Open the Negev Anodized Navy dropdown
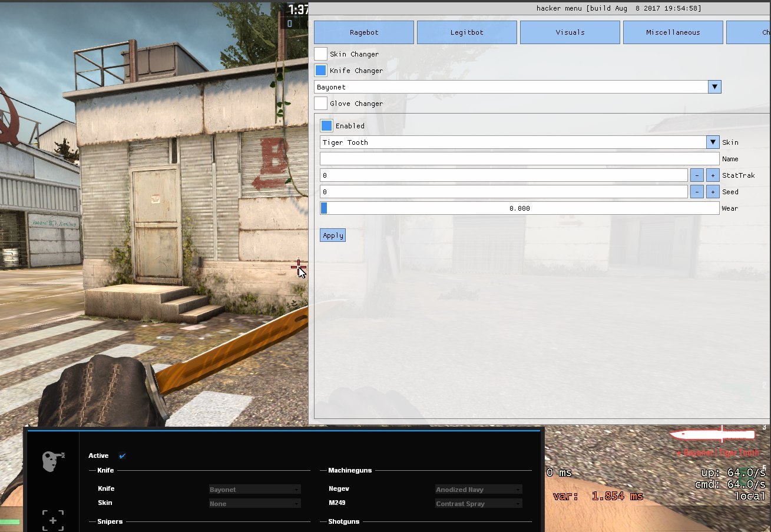The width and height of the screenshot is (771, 532). pyautogui.click(x=478, y=490)
